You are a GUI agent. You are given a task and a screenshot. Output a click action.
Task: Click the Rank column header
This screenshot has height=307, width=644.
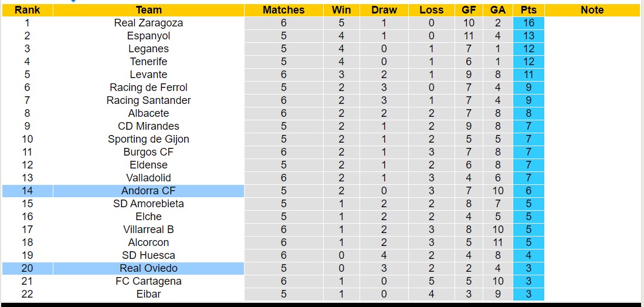[27, 10]
